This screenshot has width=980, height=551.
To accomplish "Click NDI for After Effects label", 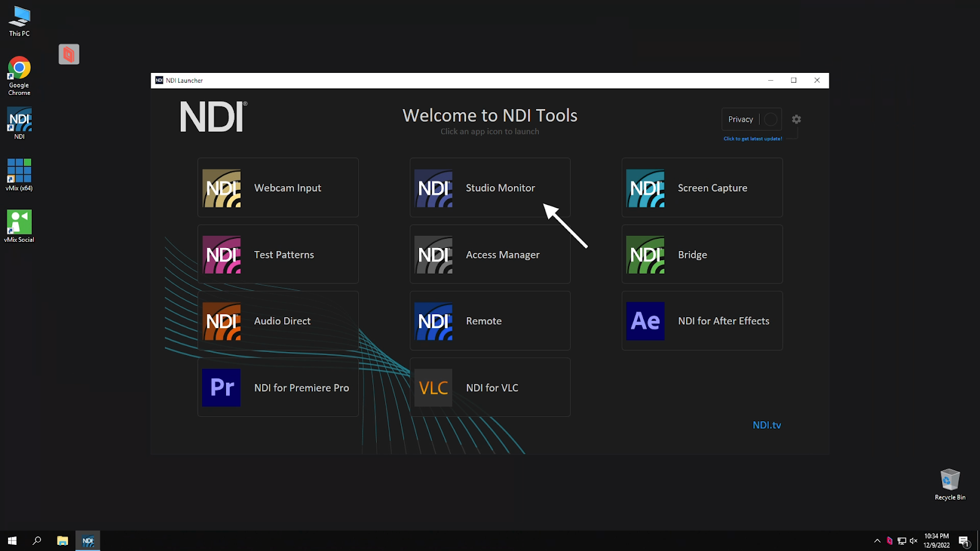I will 723,321.
